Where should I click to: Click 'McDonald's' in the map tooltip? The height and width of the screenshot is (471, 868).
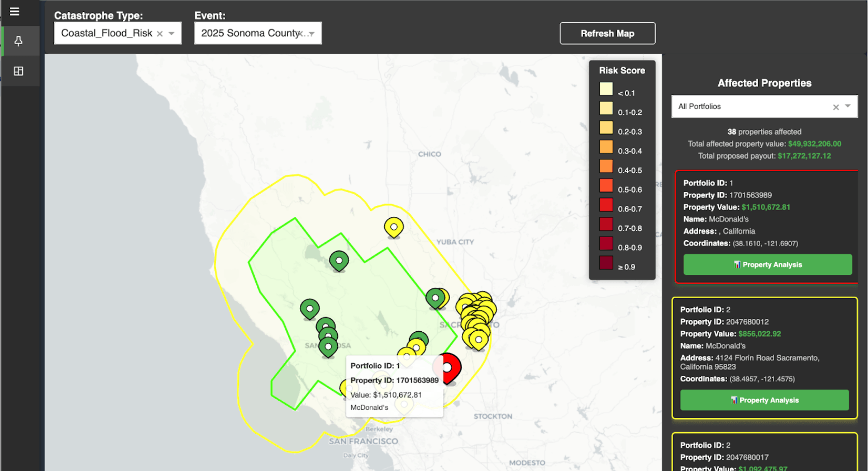click(369, 407)
